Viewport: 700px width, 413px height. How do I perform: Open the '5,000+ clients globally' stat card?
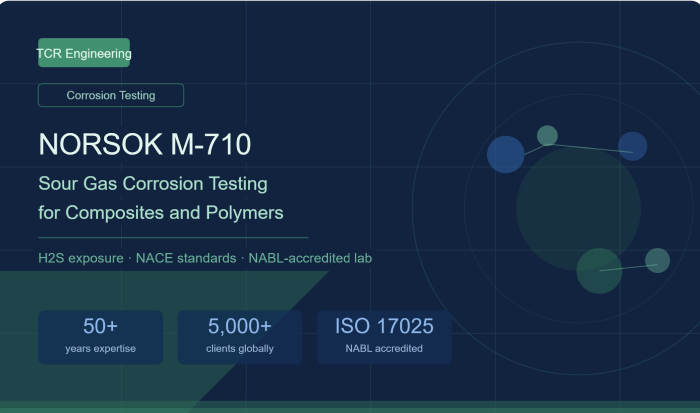point(240,337)
